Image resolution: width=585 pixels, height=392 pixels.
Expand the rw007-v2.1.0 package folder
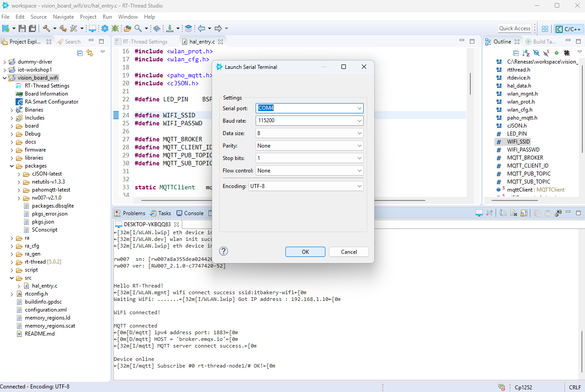pyautogui.click(x=20, y=198)
